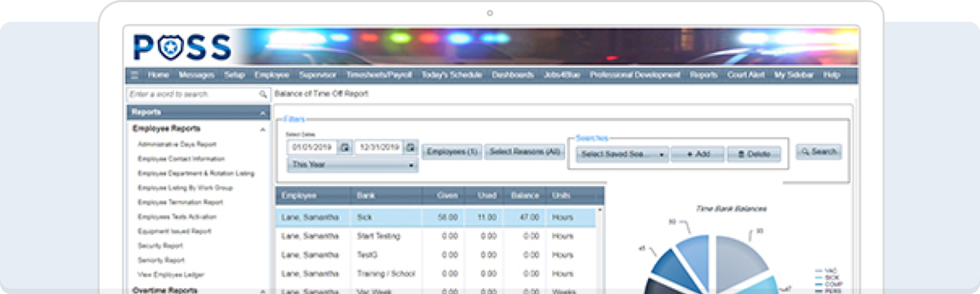Run the report with Search button
Screen dimensions: 980x294
818,152
